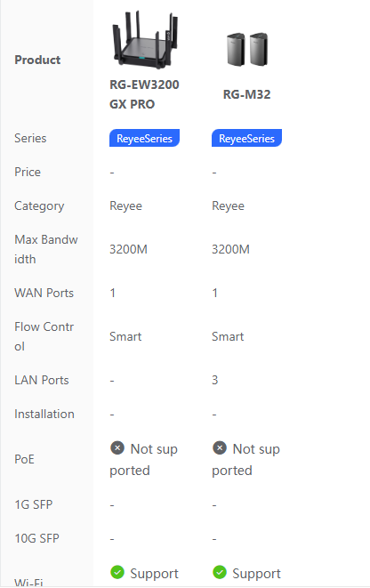The height and width of the screenshot is (588, 370).
Task: Click the RG-M32 mesh router image
Action: (x=246, y=49)
